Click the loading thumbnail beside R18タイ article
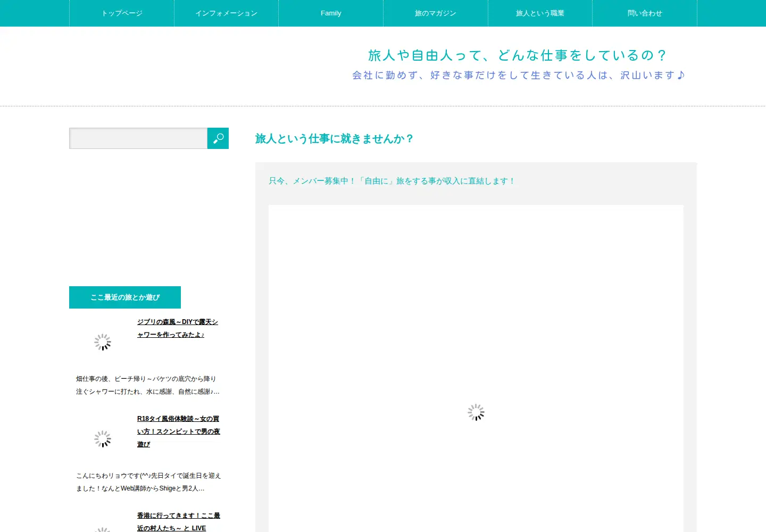Viewport: 766px width, 532px height. pos(103,439)
